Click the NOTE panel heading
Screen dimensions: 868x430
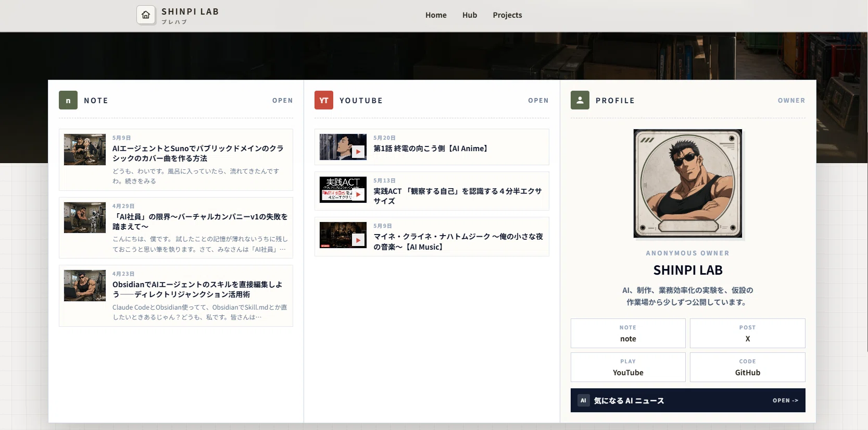[96, 101]
